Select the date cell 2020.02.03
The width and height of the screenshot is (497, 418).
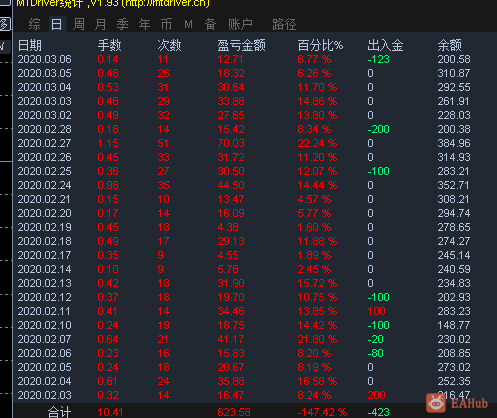[x=44, y=395]
